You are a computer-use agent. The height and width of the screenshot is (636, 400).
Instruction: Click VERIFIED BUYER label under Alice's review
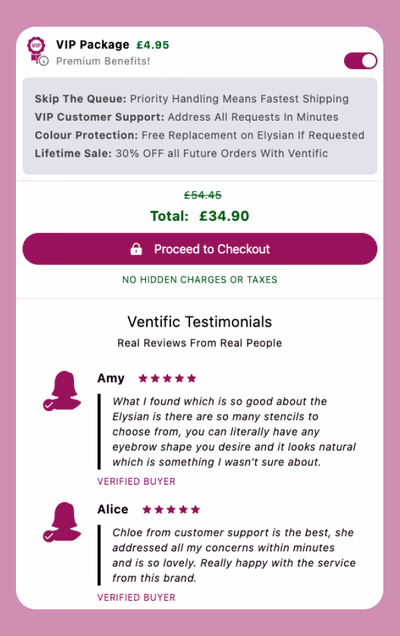point(136,597)
